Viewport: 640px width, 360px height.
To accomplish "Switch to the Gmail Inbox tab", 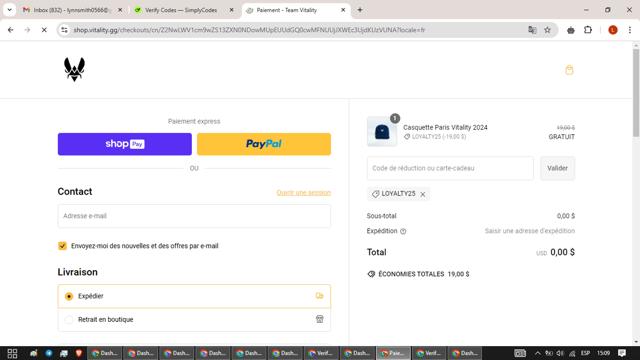I will [71, 10].
